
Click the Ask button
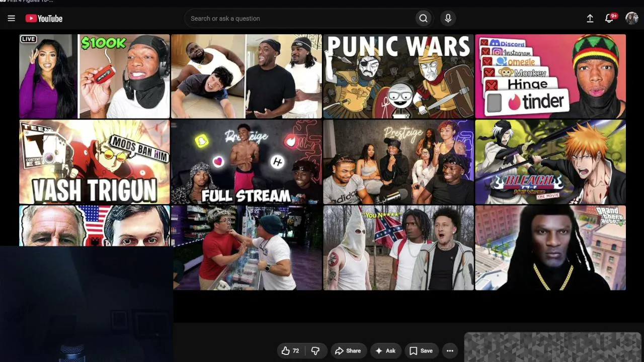(385, 351)
